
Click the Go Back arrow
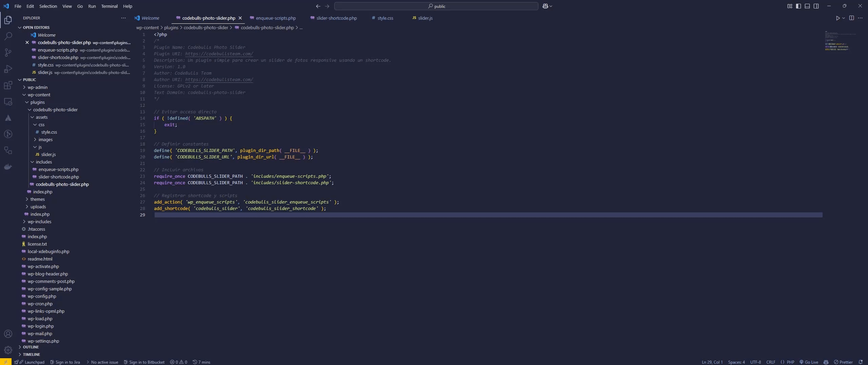click(318, 6)
